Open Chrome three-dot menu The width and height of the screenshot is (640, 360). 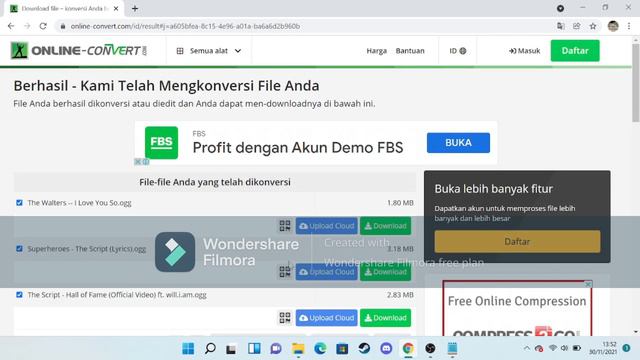(629, 26)
